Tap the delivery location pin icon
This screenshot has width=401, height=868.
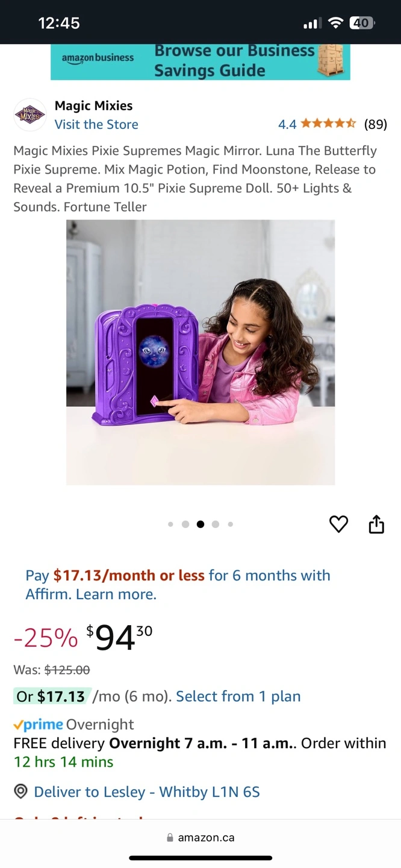click(21, 791)
